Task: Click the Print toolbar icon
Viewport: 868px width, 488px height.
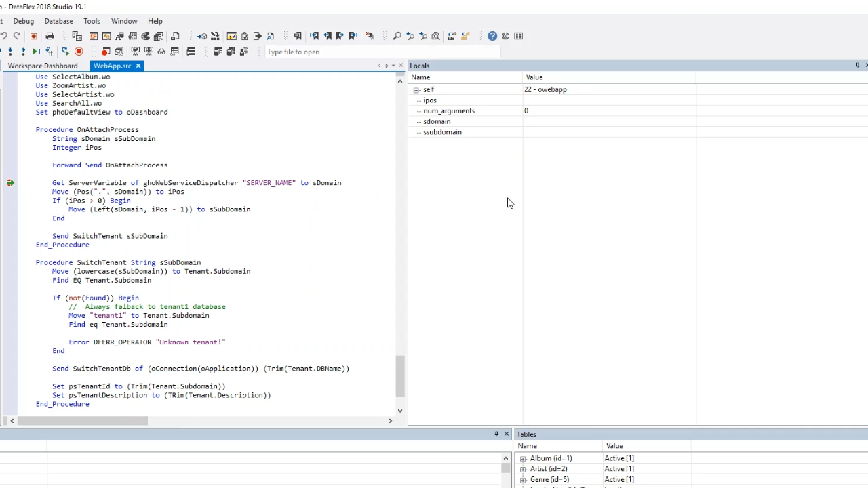Action: tap(50, 36)
